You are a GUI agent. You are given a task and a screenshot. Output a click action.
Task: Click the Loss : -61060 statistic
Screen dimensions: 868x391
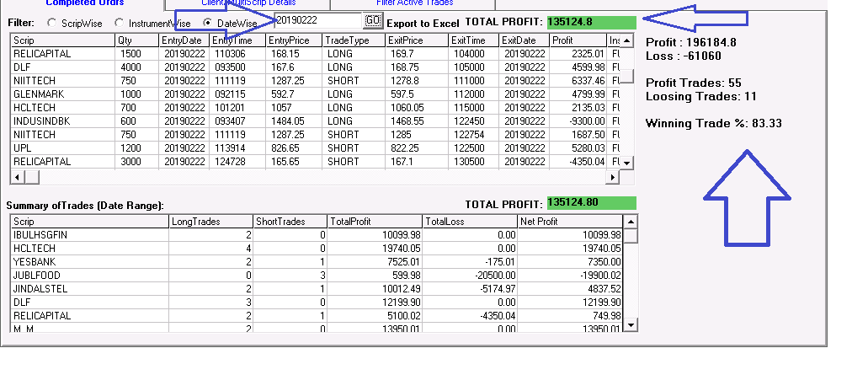coord(683,56)
